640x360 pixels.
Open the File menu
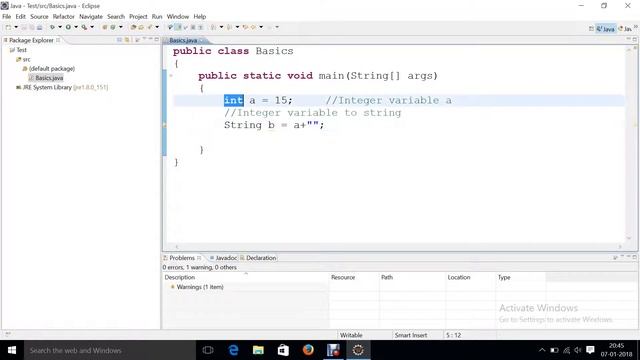click(x=7, y=17)
